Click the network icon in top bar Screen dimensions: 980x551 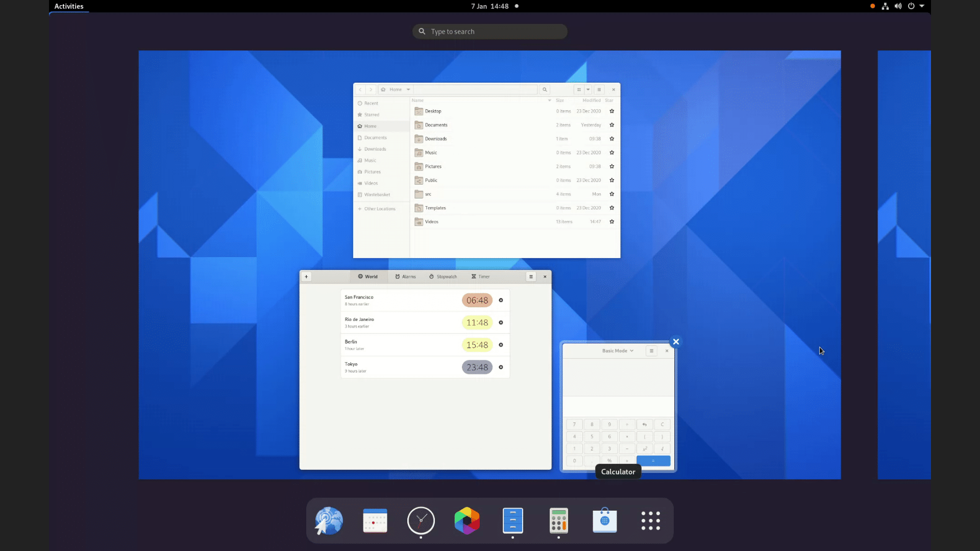coord(885,6)
